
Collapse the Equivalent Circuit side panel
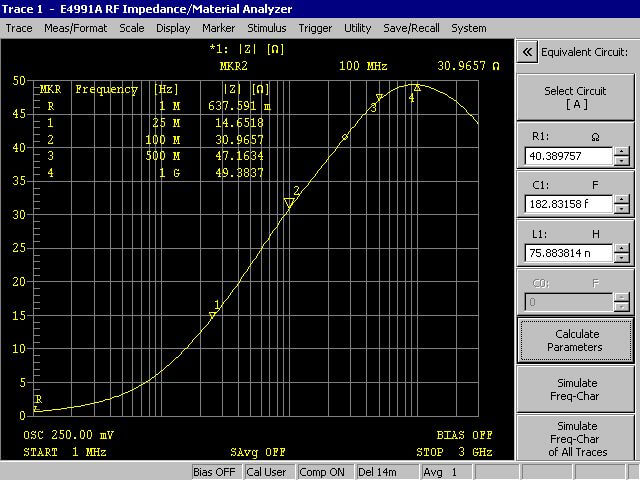527,51
